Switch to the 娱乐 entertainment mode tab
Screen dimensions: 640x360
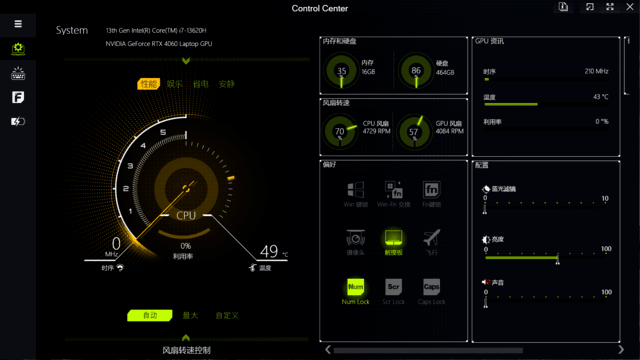(x=174, y=84)
